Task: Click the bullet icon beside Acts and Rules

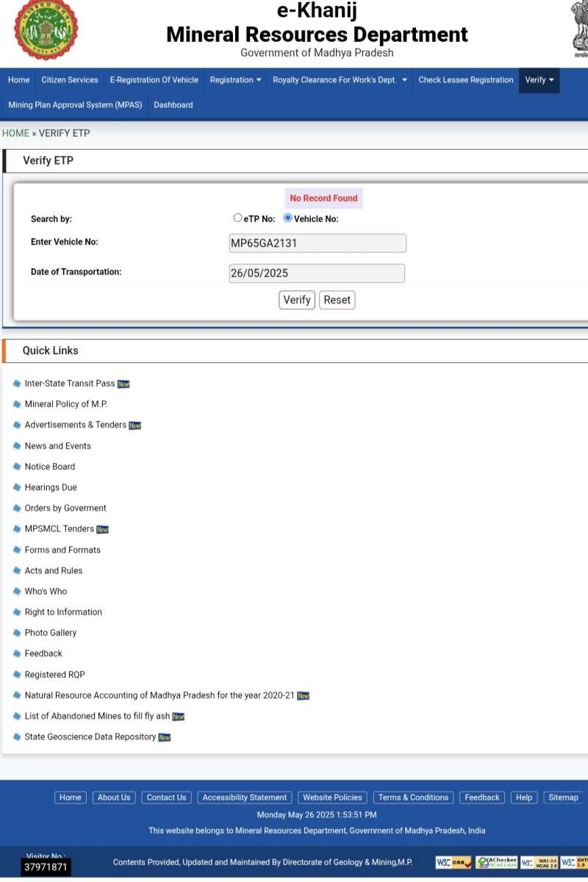Action: coord(17,570)
